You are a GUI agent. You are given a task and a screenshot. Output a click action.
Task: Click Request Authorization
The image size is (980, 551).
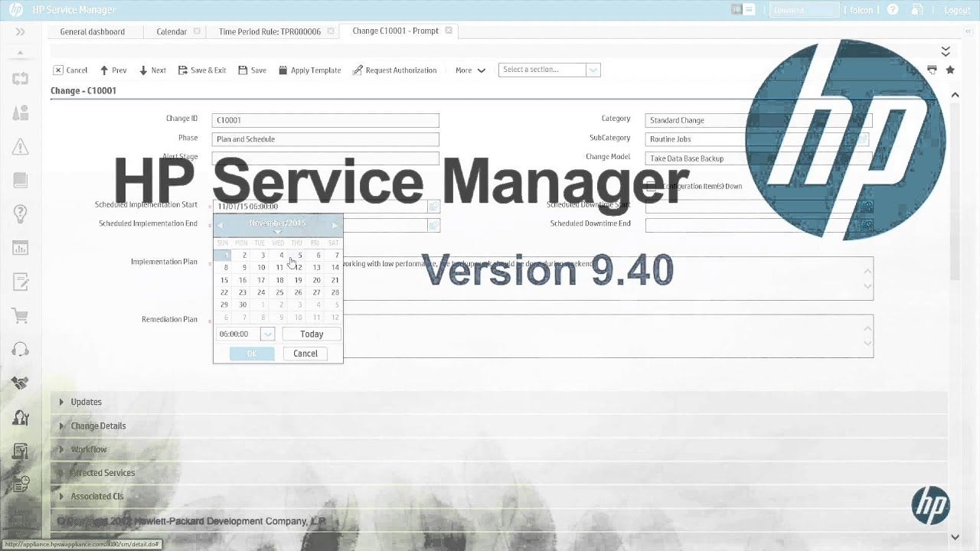tap(394, 70)
